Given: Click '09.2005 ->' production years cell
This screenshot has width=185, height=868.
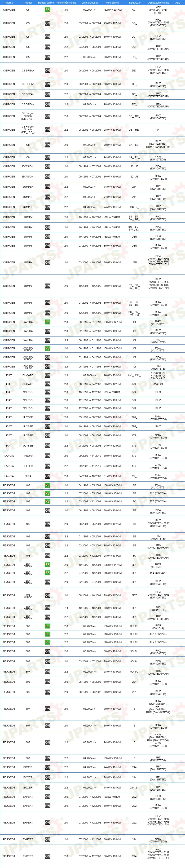Looking at the screenshot, I should (89, 642).
